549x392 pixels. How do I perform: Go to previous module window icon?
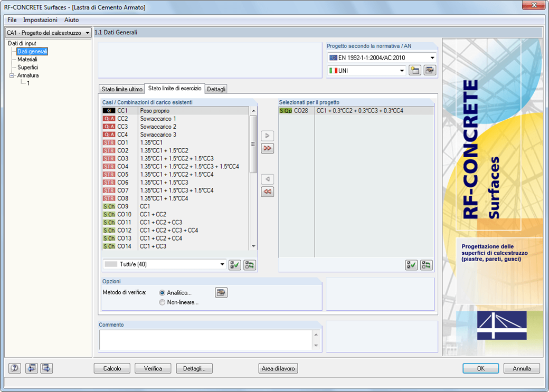[32, 368]
